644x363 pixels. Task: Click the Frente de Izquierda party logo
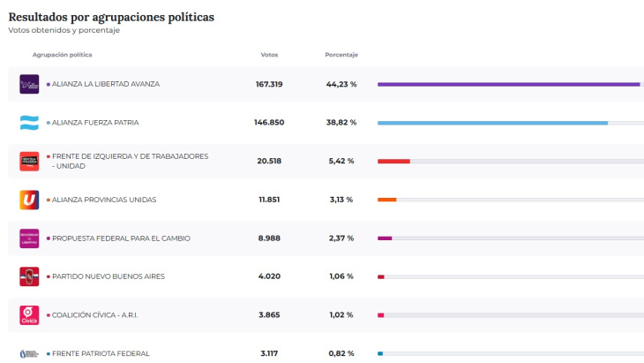(29, 161)
